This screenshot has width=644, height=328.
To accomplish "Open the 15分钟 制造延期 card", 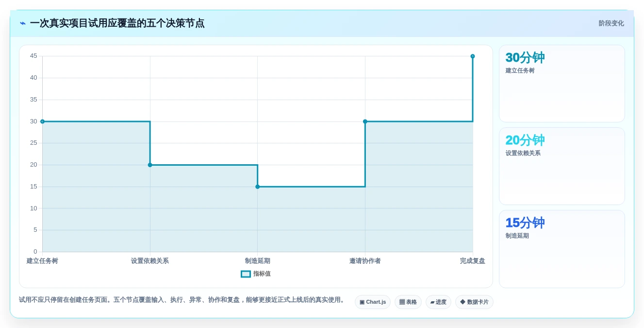I will 562,249.
